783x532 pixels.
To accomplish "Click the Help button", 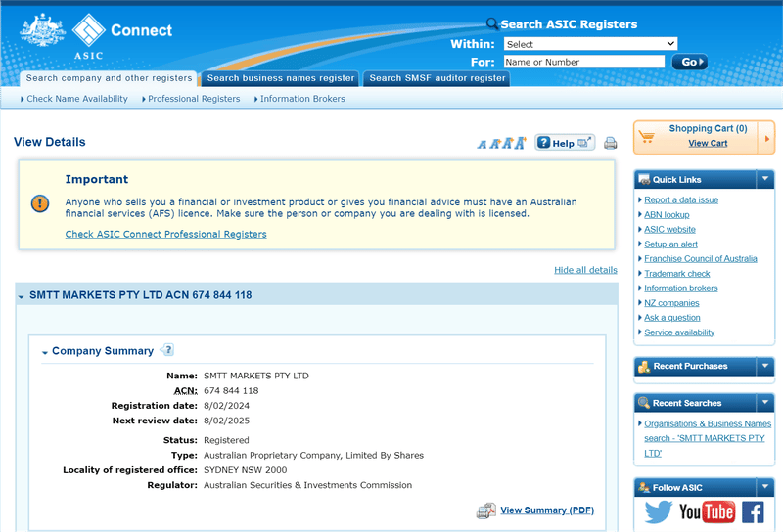I will click(x=565, y=143).
